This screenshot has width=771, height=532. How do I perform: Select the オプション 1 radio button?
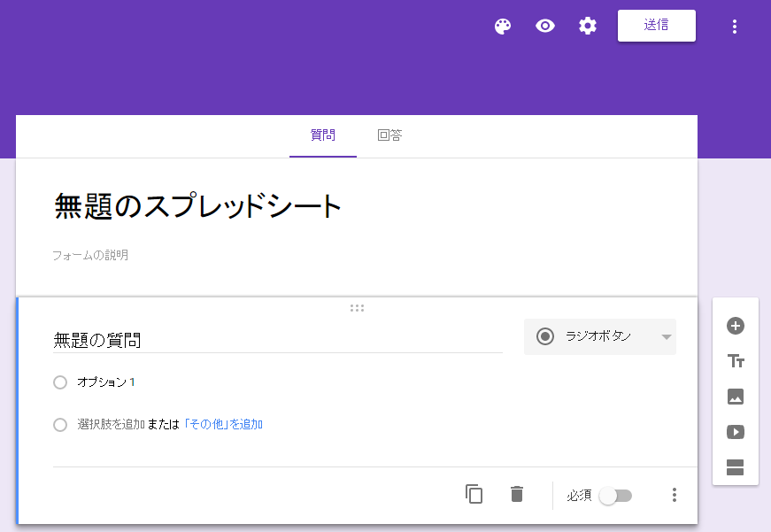coord(60,382)
